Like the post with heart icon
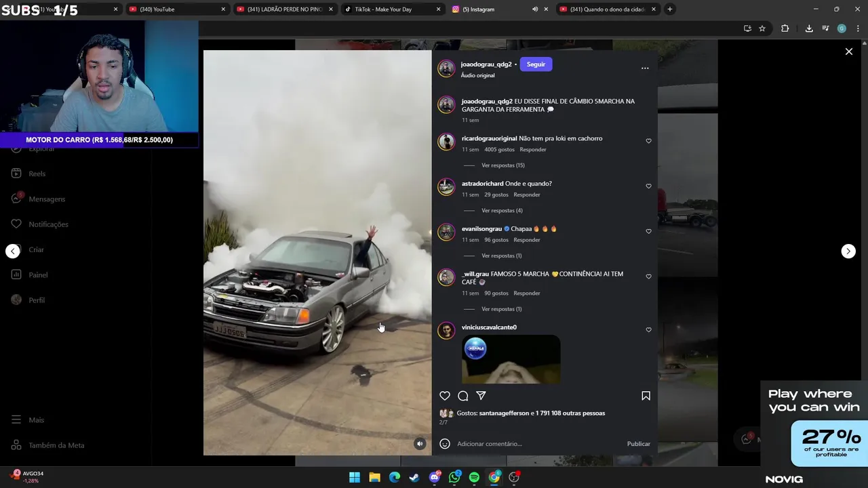This screenshot has width=868, height=488. click(445, 396)
